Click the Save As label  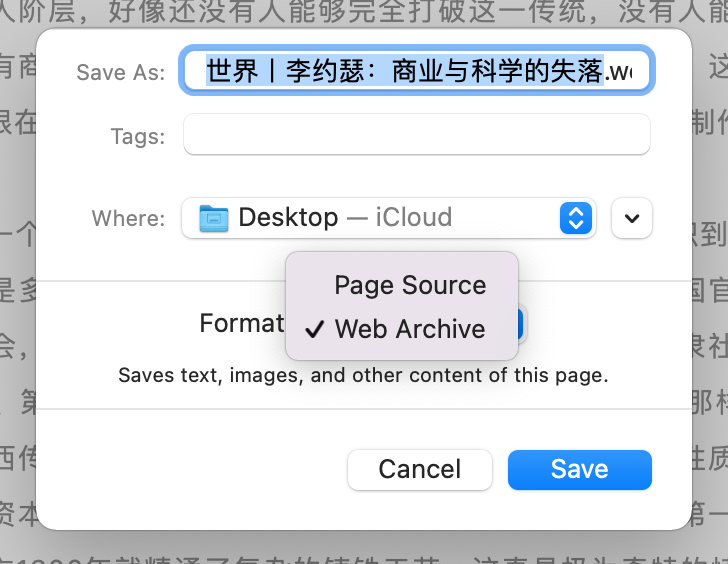[121, 72]
